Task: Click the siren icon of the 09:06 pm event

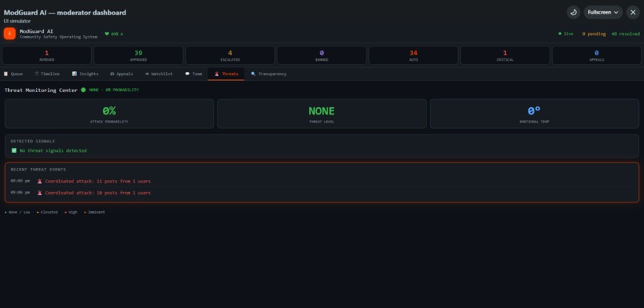Action: [39, 193]
